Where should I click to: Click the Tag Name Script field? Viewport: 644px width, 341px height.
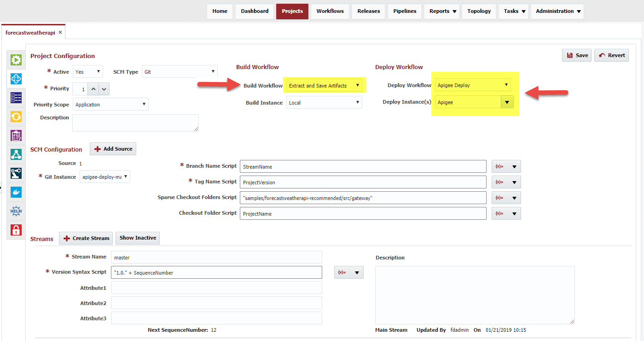363,182
